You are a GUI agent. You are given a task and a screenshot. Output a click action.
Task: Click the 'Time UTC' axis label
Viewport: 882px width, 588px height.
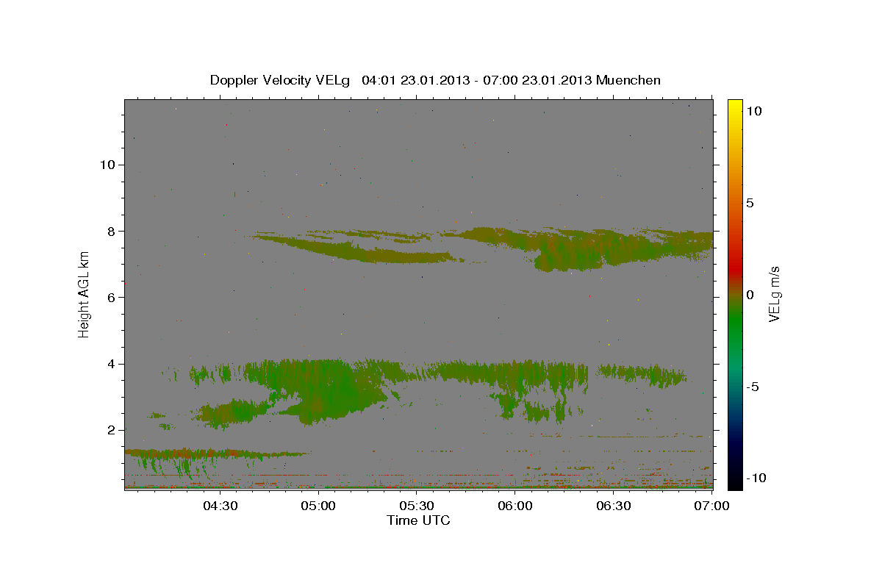point(418,520)
